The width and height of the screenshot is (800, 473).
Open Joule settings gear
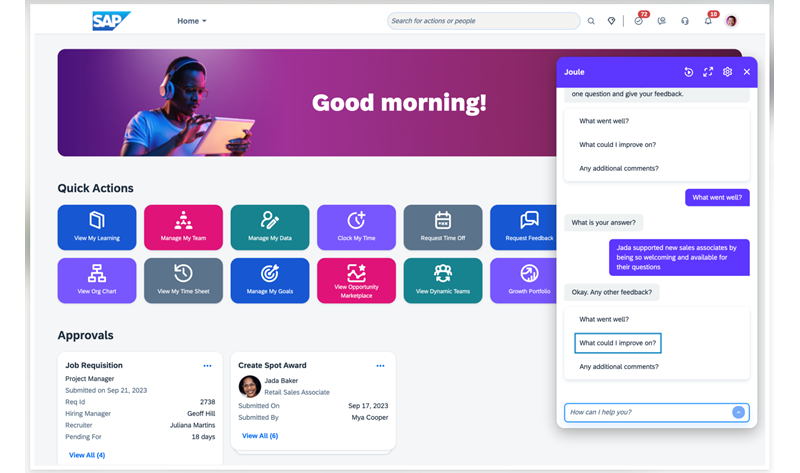[x=728, y=72]
